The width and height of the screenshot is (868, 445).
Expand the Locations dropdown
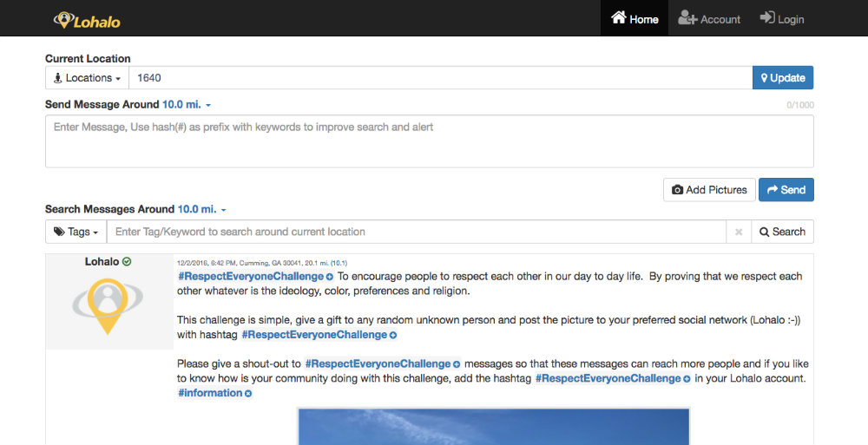[x=87, y=78]
